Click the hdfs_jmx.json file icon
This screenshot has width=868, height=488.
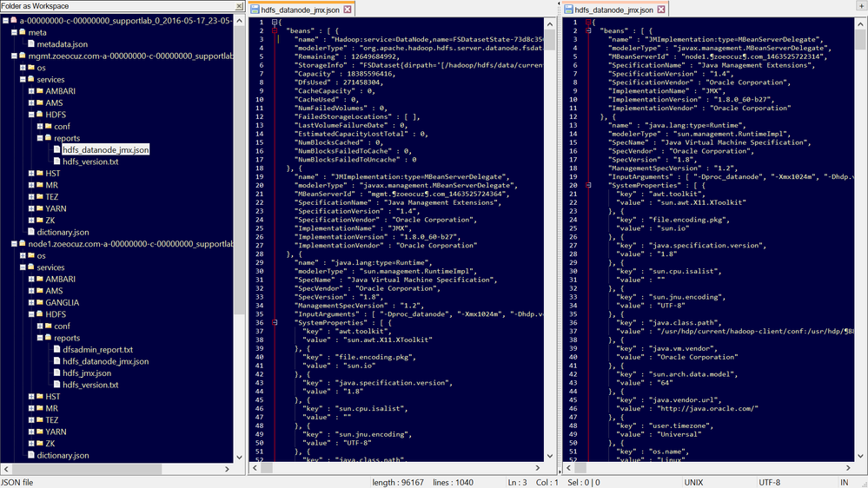(56, 373)
